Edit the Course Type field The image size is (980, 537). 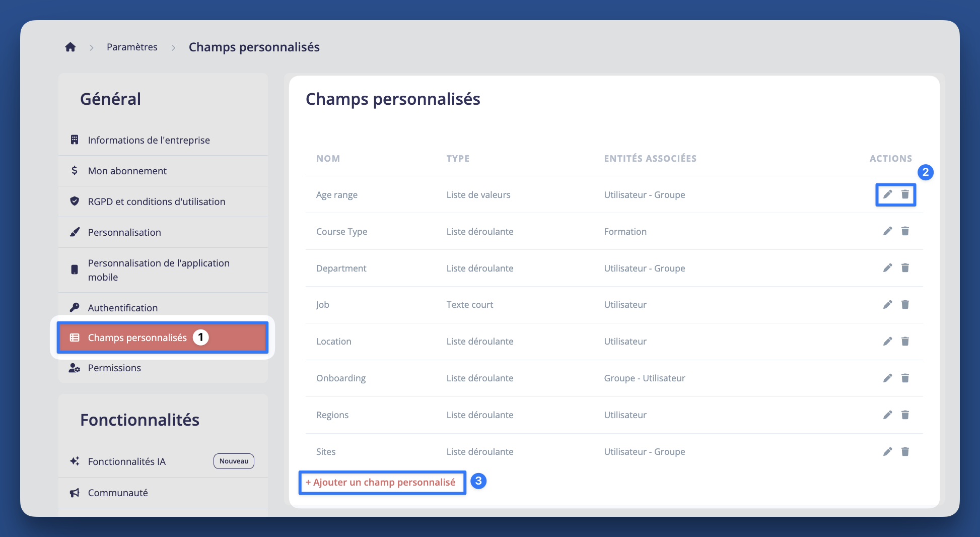[x=887, y=231]
